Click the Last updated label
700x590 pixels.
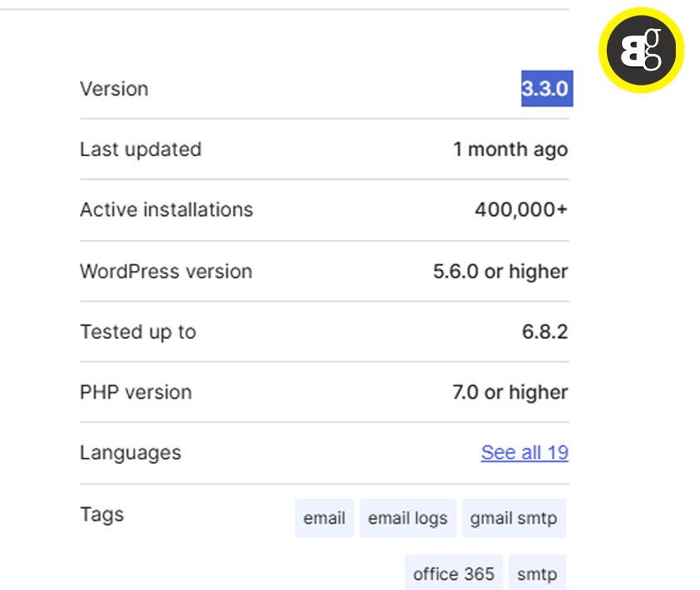140,150
